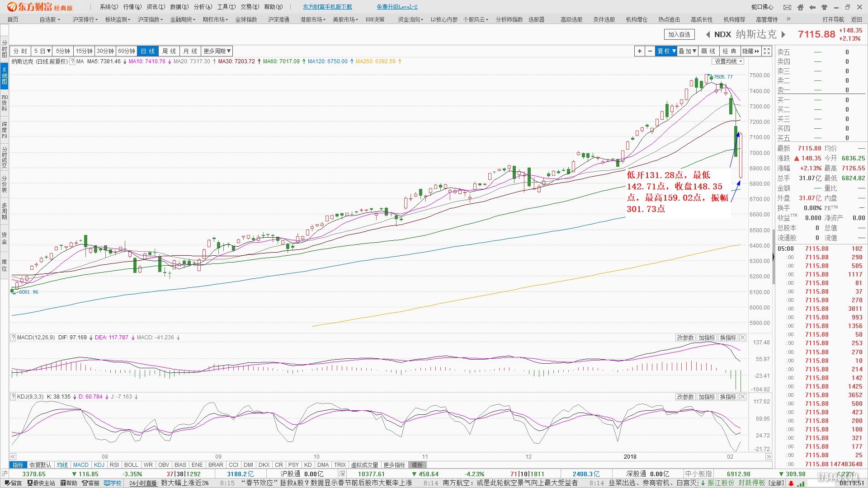Select the KDJ indicator tab
Screen dimensions: 868x488
coord(99,465)
